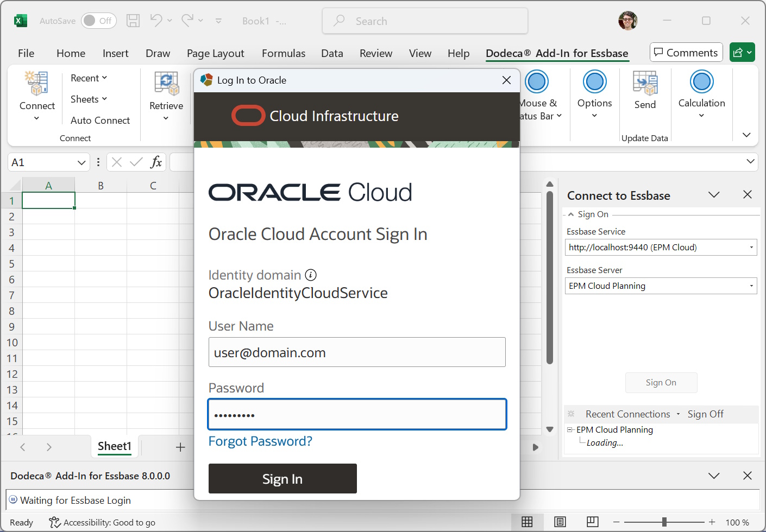
Task: Click the formula bar enter checkmark icon
Action: [136, 162]
